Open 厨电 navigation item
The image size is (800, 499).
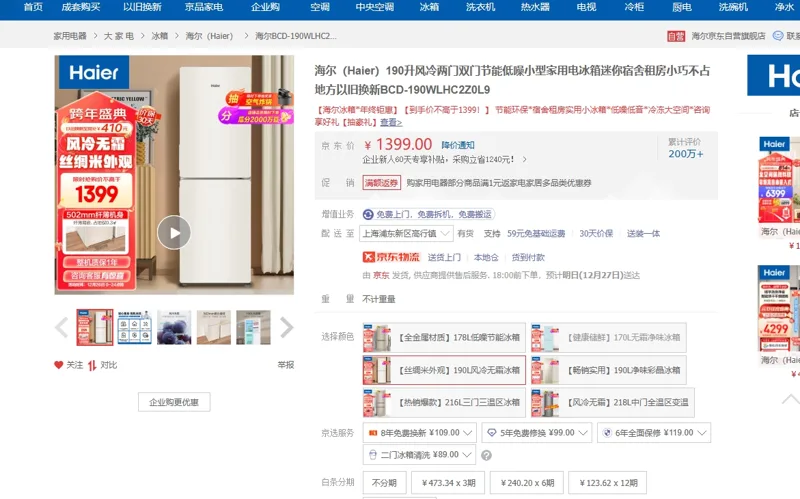682,7
